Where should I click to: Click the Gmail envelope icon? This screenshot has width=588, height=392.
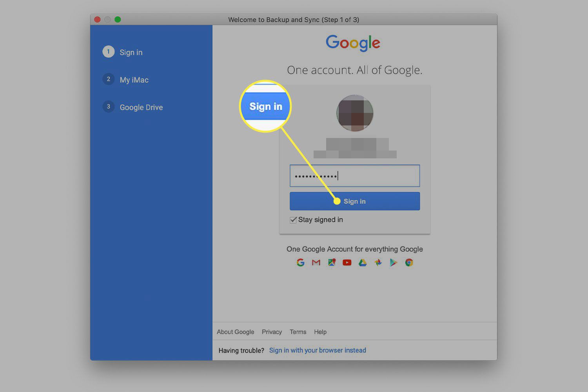click(x=316, y=263)
